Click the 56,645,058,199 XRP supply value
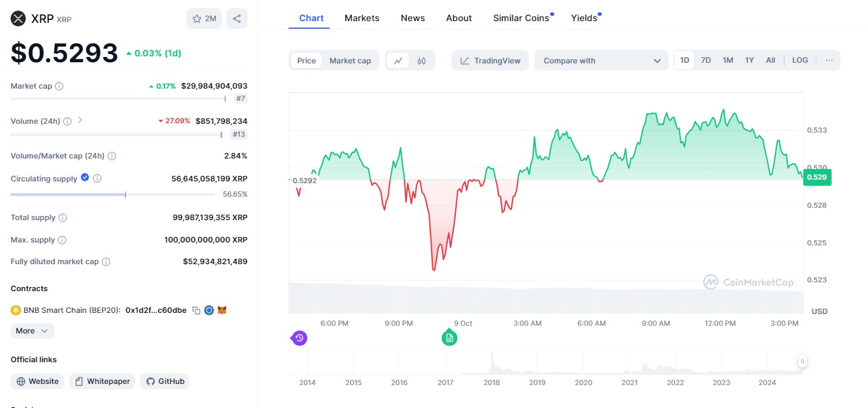This screenshot has height=408, width=868. [209, 178]
